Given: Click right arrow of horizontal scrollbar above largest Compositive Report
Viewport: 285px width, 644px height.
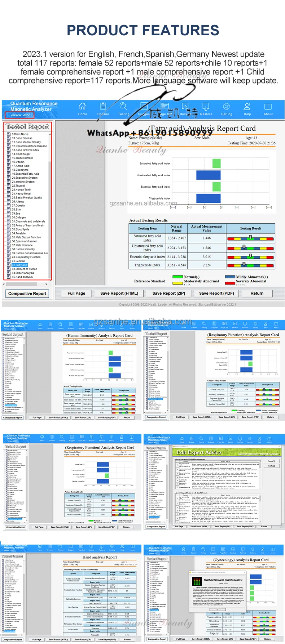Looking at the screenshot, I should coord(46,284).
